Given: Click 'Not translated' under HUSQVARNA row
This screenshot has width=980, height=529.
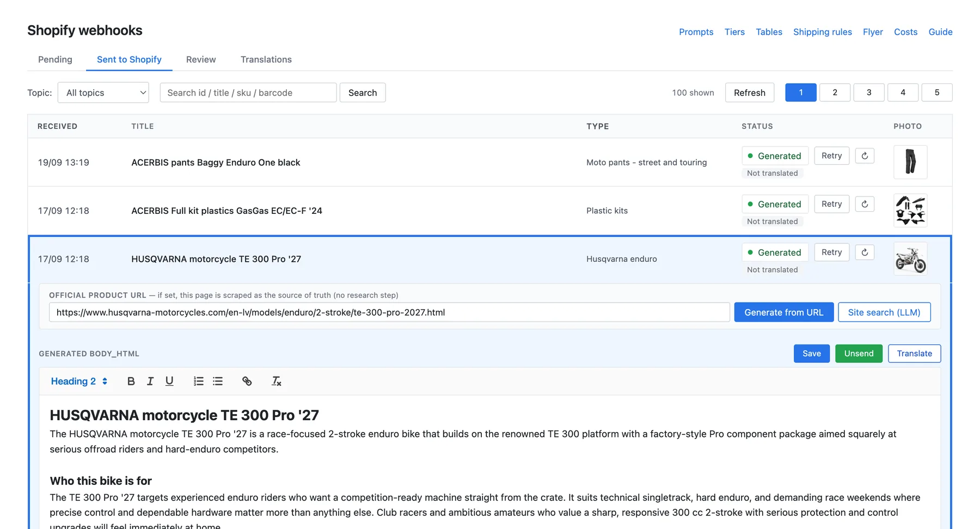Looking at the screenshot, I should [772, 270].
